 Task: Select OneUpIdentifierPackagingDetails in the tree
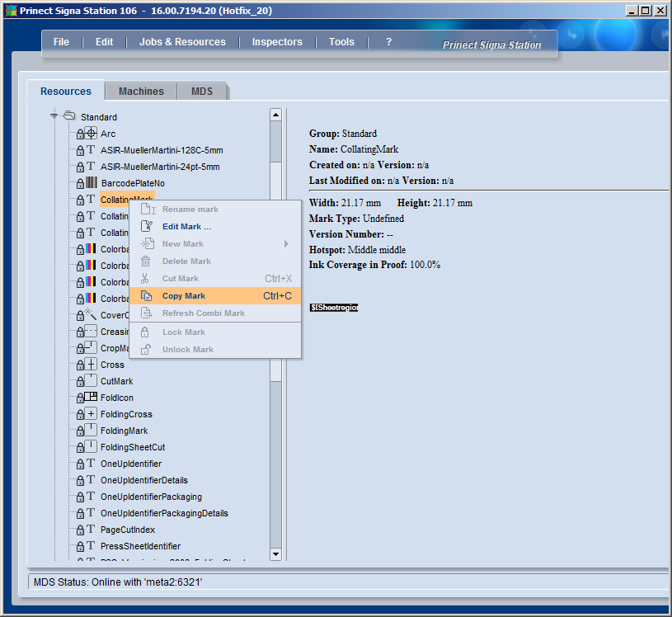(x=164, y=513)
